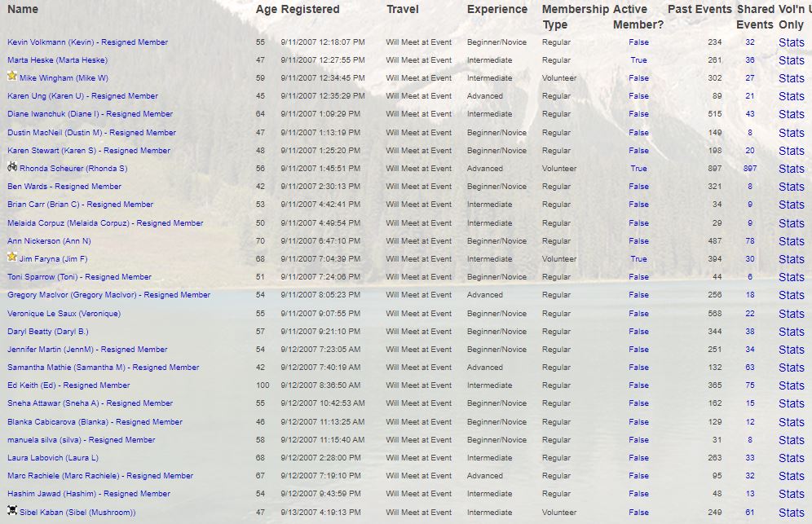Click the Age column header
This screenshot has height=524, width=812.
coord(266,9)
